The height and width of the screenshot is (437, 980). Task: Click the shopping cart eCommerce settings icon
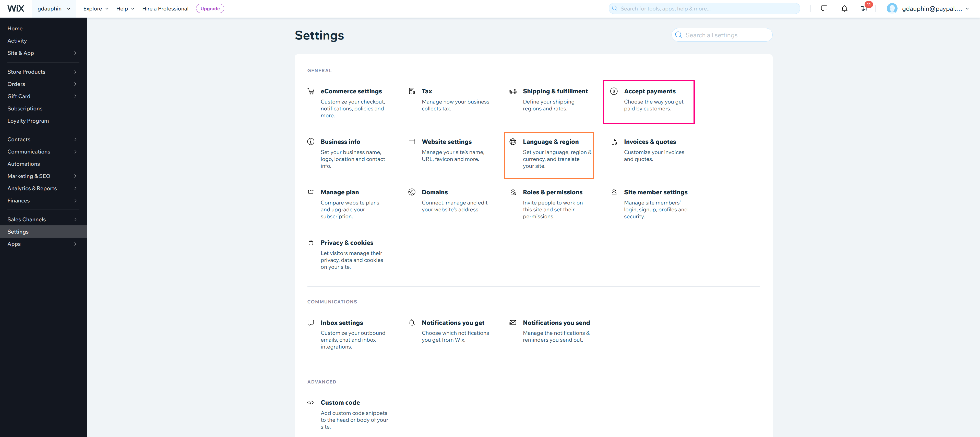pos(311,91)
